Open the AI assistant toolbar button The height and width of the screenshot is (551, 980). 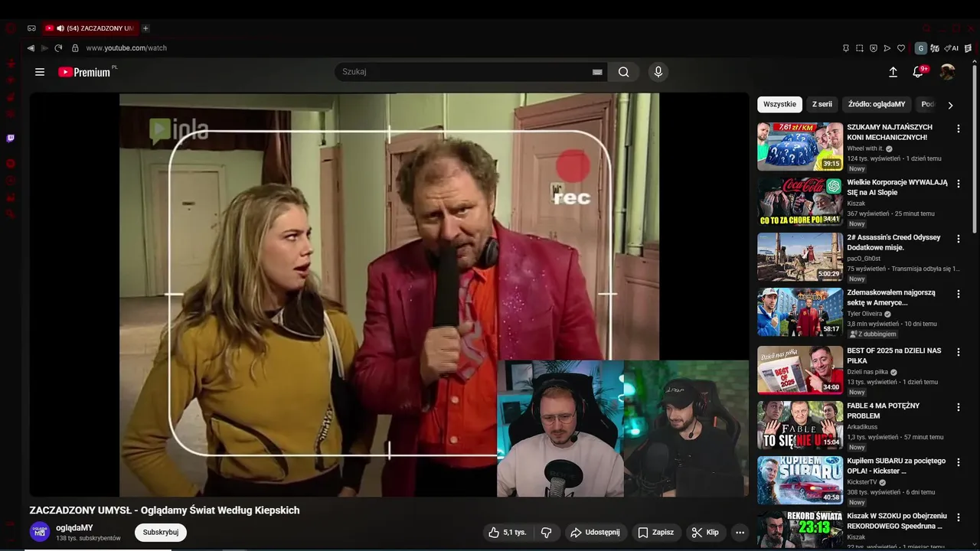point(953,48)
